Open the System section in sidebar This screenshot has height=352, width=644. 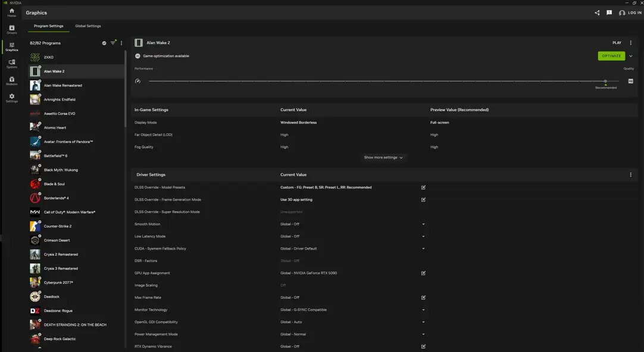pyautogui.click(x=11, y=64)
